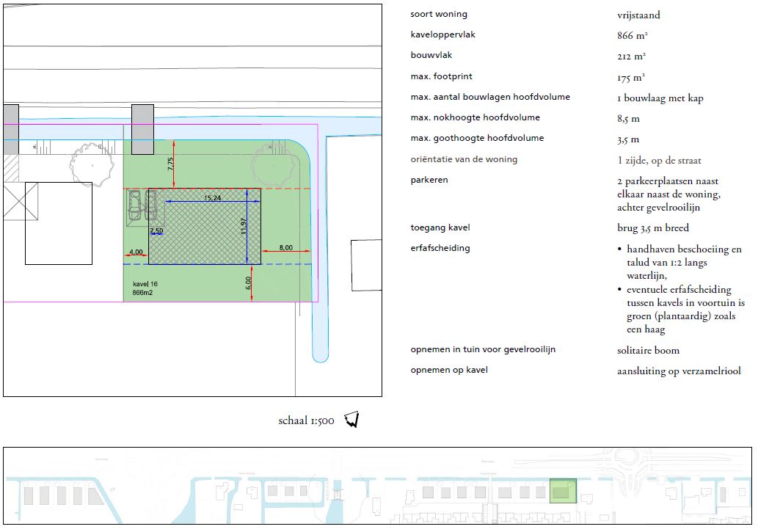Select the gray bridge at the left edge

click(x=10, y=129)
